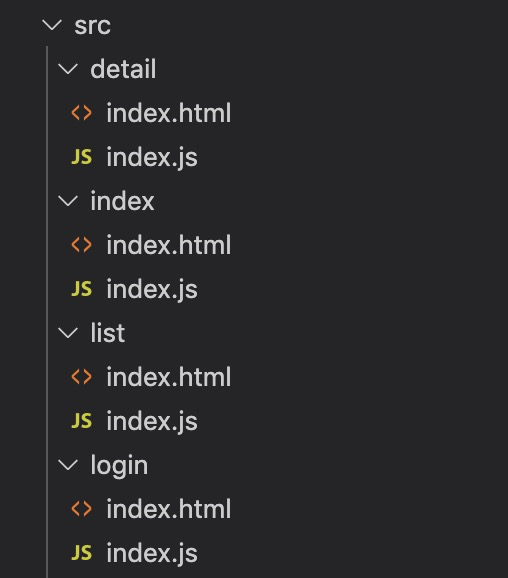This screenshot has width=508, height=578.
Task: Click JS icon of index.js under login
Action: (x=81, y=553)
